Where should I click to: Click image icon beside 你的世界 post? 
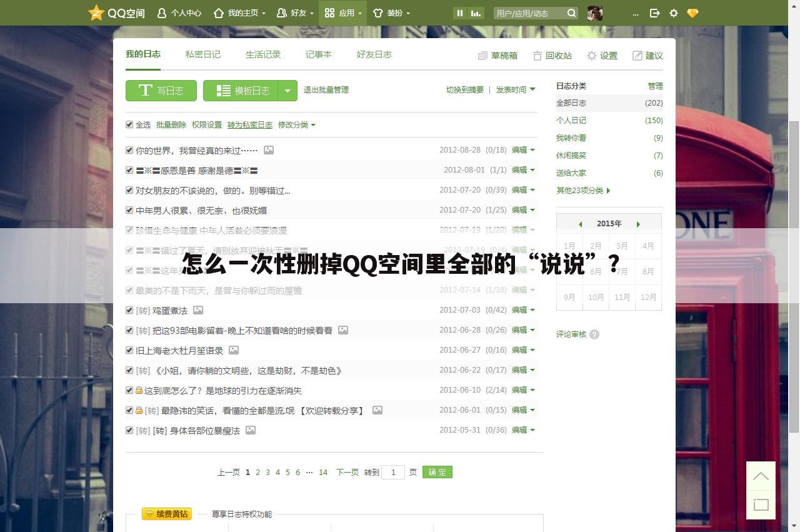269,150
